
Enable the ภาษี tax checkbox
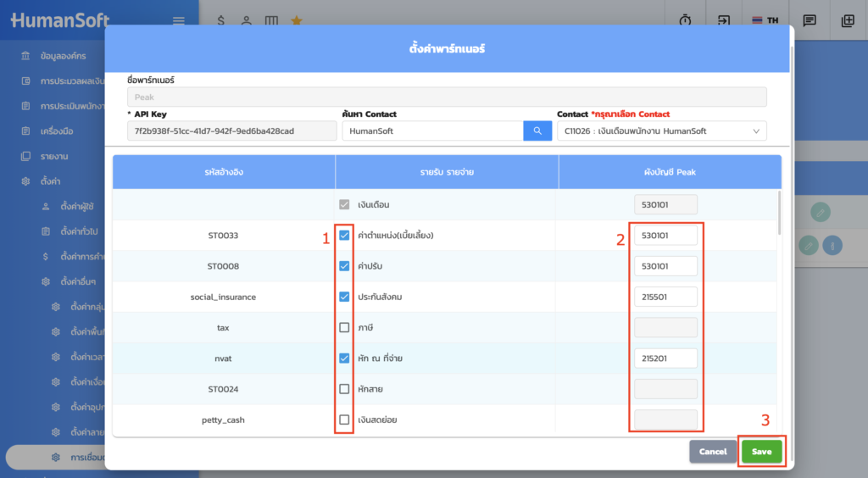click(344, 327)
